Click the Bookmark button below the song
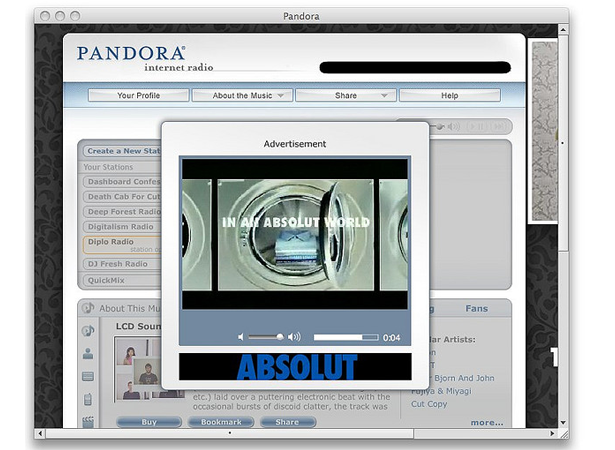Image resolution: width=615 pixels, height=450 pixels. pyautogui.click(x=221, y=422)
